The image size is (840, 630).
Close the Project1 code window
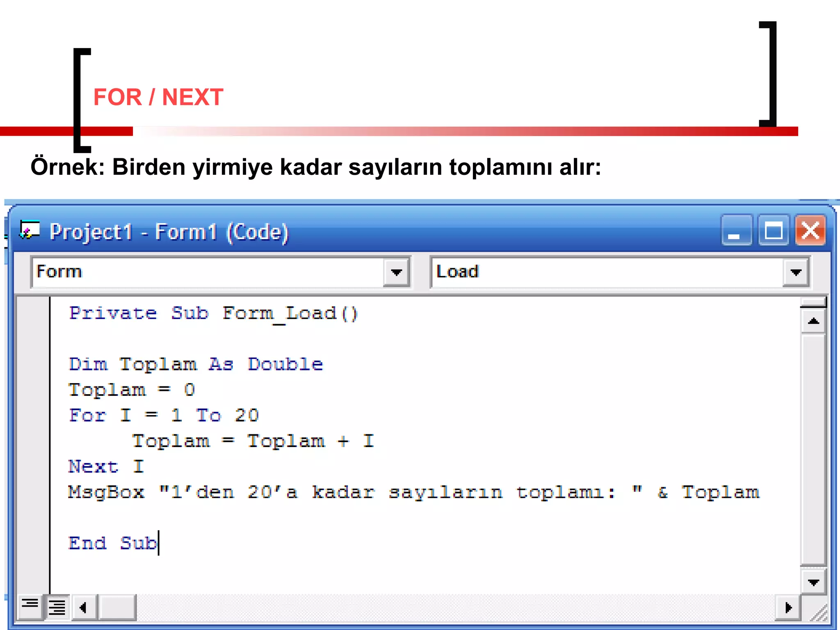(x=810, y=231)
